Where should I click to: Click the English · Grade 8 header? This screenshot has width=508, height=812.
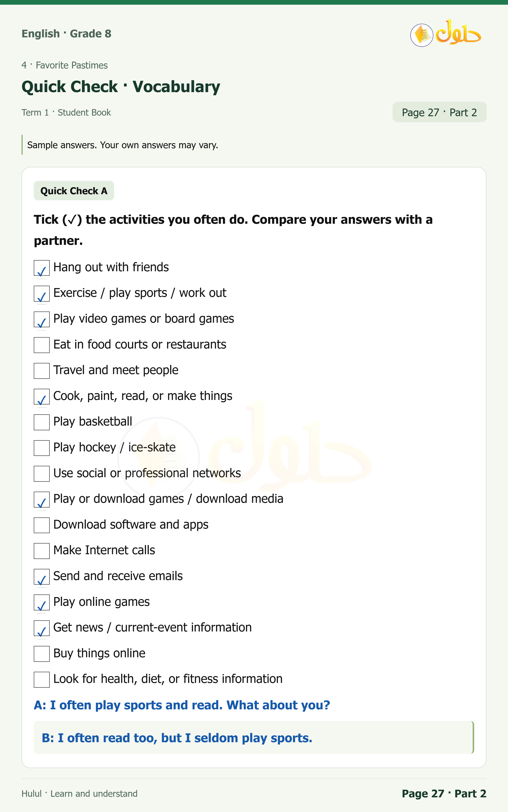66,34
